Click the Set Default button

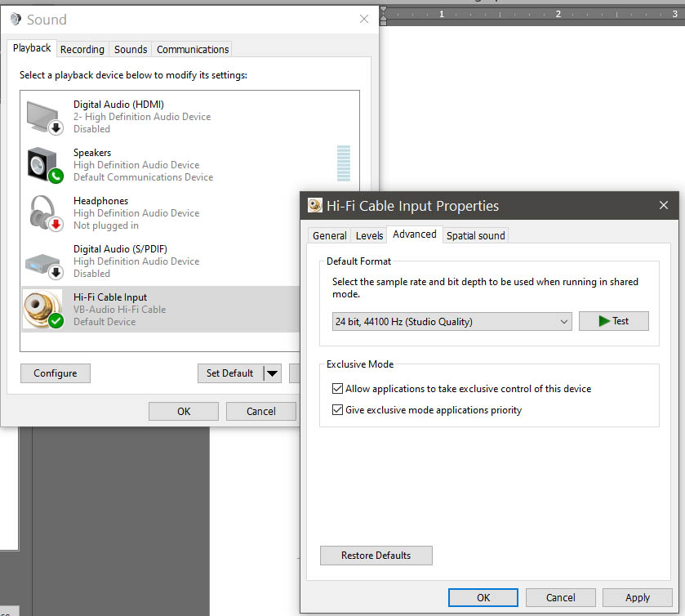tap(230, 373)
